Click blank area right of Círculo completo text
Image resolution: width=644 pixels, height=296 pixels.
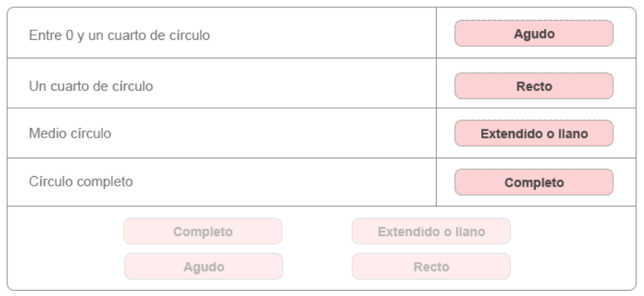pyautogui.click(x=284, y=182)
